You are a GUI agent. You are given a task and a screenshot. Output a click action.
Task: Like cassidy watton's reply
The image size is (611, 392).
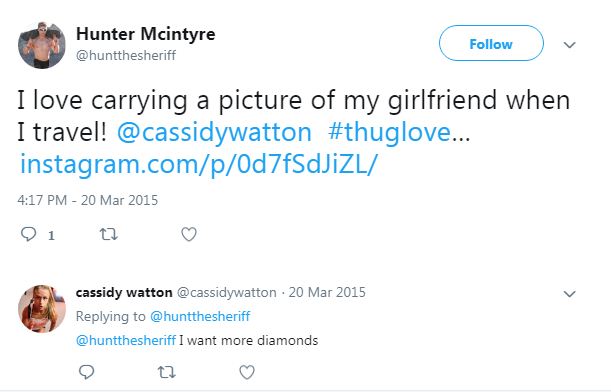(x=247, y=372)
